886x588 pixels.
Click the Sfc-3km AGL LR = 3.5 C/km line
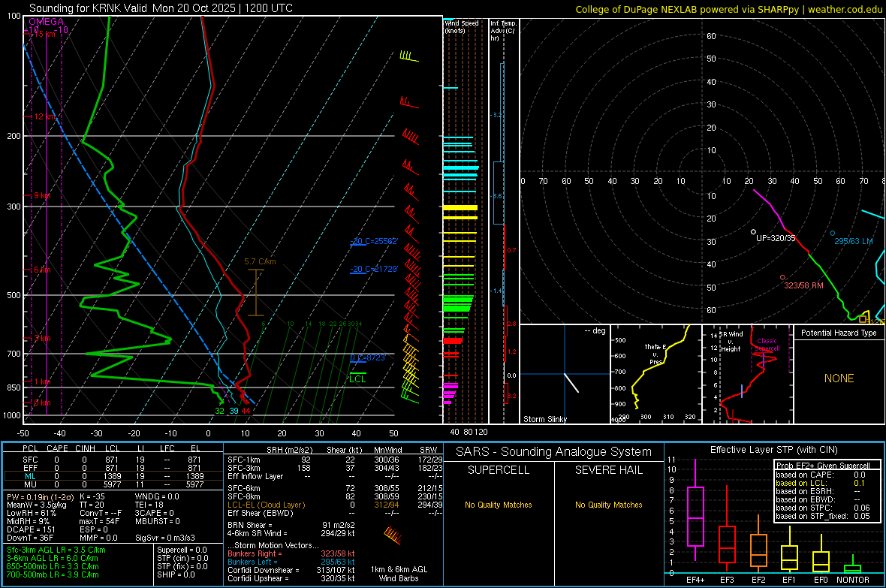pyautogui.click(x=56, y=550)
